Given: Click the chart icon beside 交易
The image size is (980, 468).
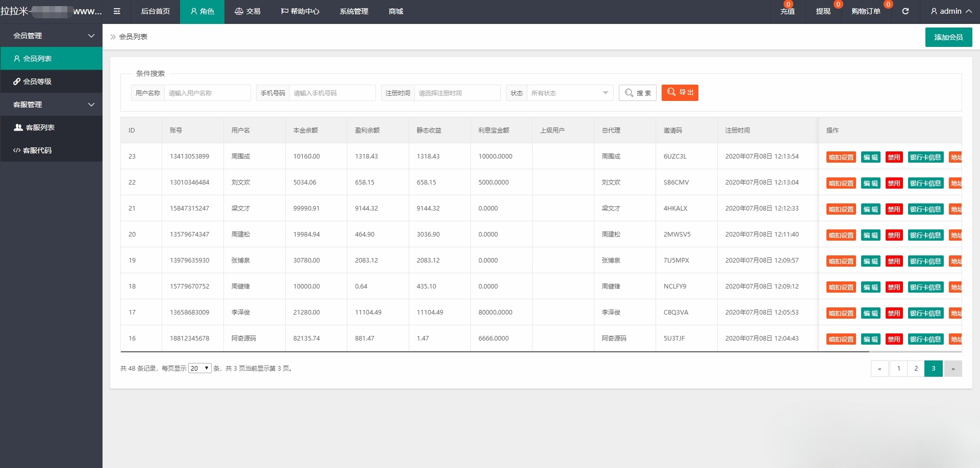Looking at the screenshot, I should [x=238, y=11].
